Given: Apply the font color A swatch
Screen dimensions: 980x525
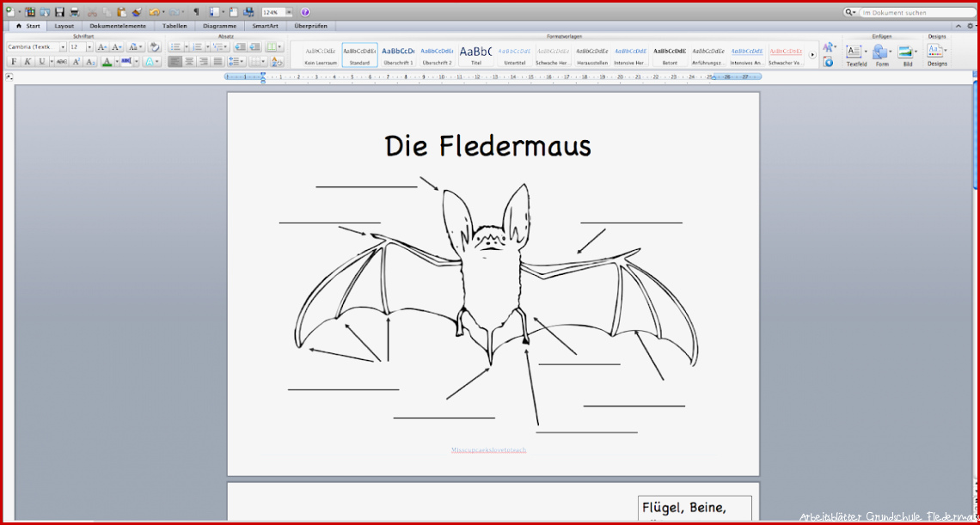Looking at the screenshot, I should click(x=107, y=61).
